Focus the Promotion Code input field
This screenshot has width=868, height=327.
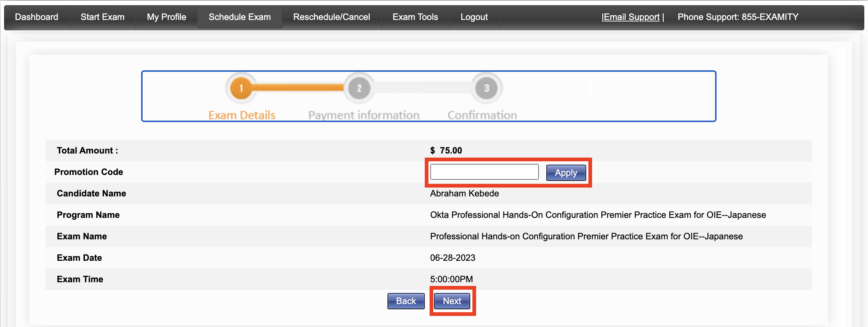point(484,172)
